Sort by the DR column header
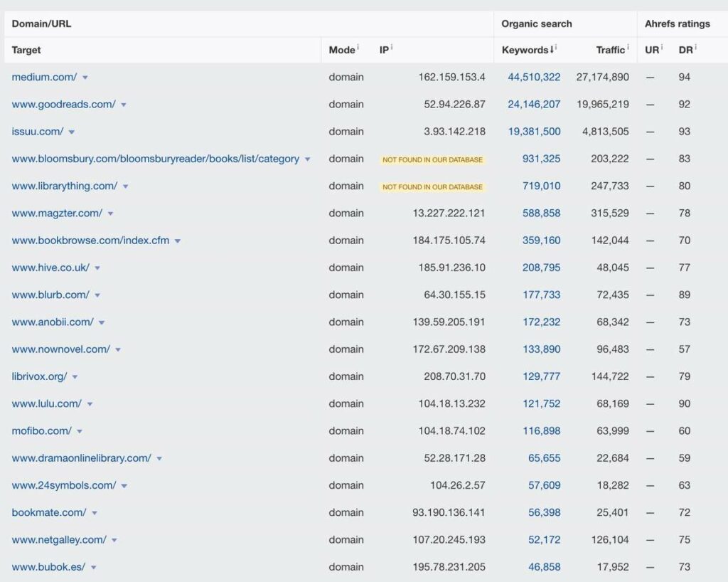 685,51
